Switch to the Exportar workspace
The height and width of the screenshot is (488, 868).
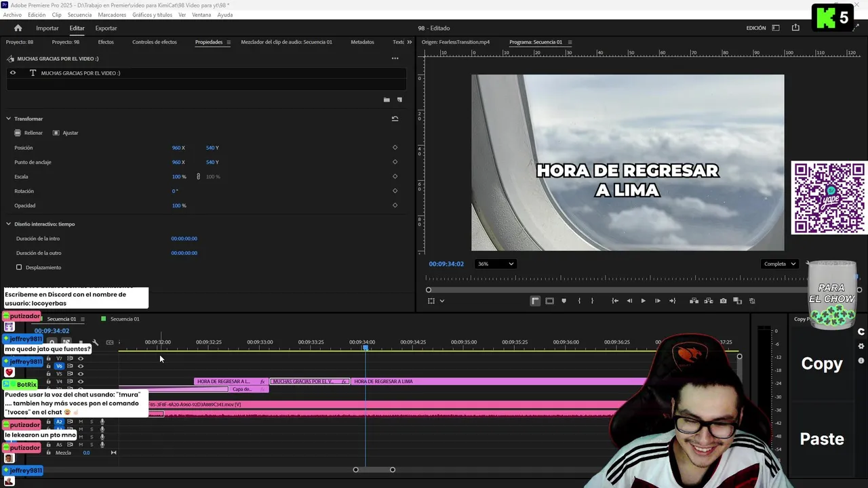coord(106,28)
